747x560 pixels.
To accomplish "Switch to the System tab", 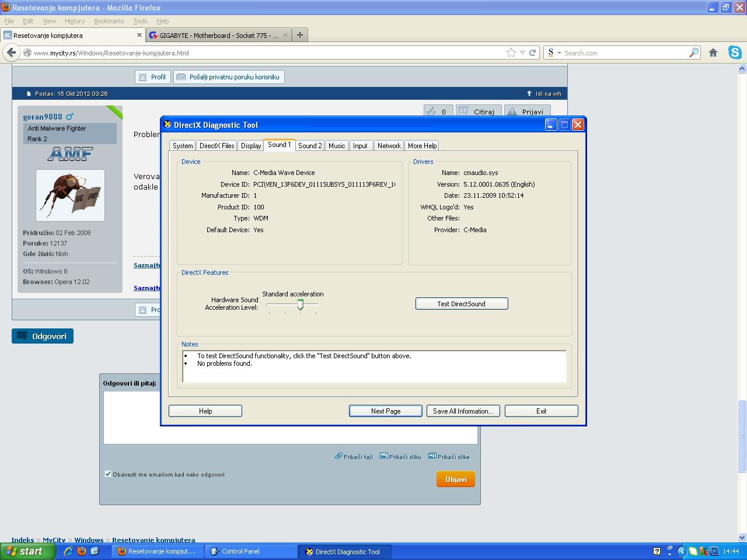I will [183, 146].
